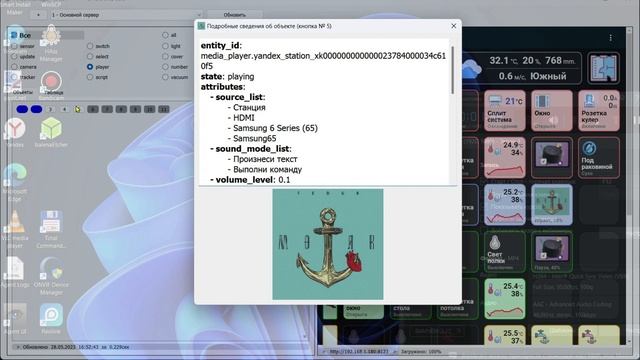Open the Розетка кулер socket card
Image resolution: width=640 pixels, height=360 pixels.
point(599,111)
